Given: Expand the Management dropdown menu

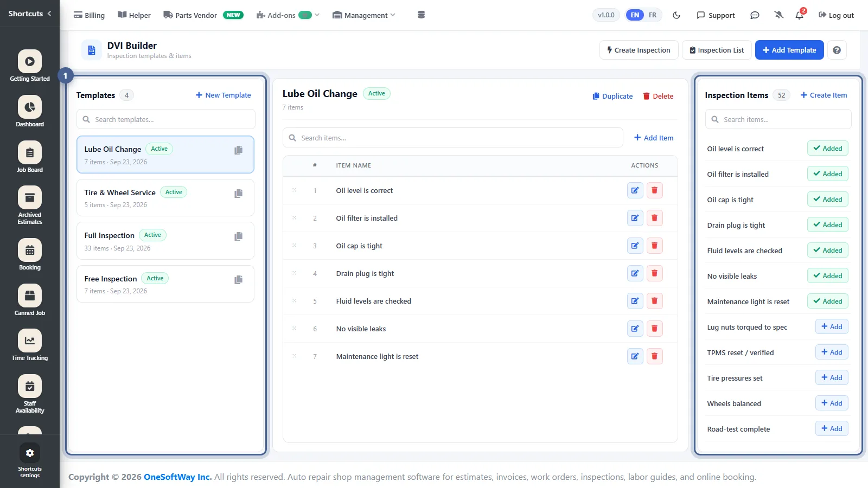Looking at the screenshot, I should coord(364,15).
